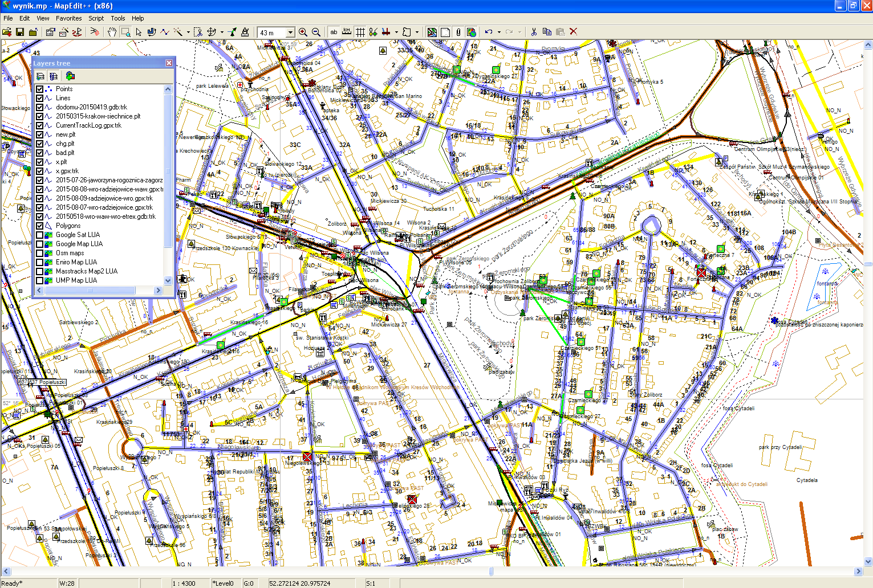Click the scissors cut icon
873x588 pixels.
pos(534,32)
